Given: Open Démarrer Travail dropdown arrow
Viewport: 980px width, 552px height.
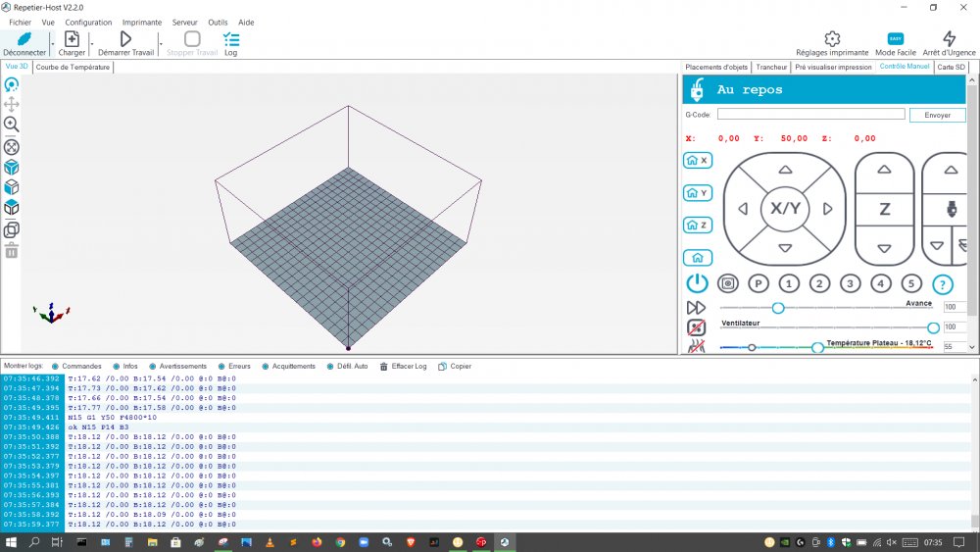Looking at the screenshot, I should [161, 44].
